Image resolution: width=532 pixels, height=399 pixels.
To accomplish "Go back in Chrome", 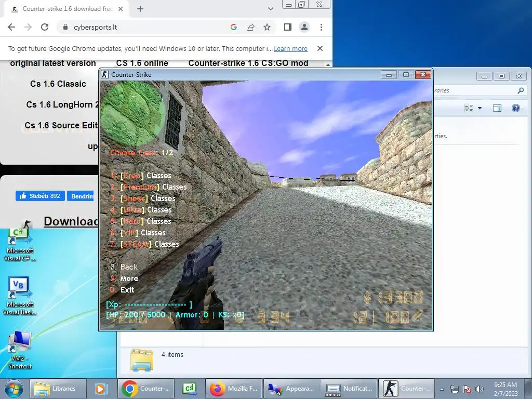I will click(11, 27).
